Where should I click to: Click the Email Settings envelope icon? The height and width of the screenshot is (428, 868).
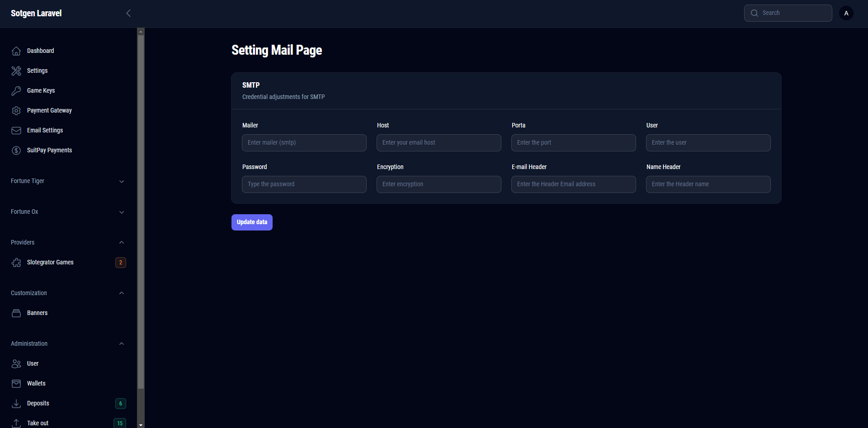pos(16,131)
